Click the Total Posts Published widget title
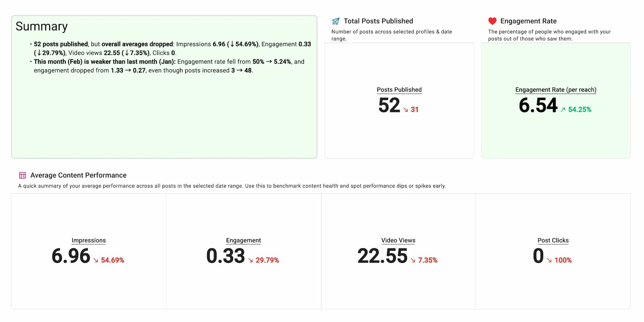 pyautogui.click(x=378, y=21)
